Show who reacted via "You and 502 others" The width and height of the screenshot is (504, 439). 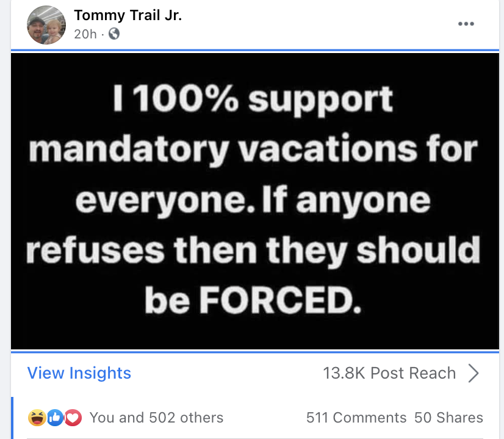click(156, 418)
